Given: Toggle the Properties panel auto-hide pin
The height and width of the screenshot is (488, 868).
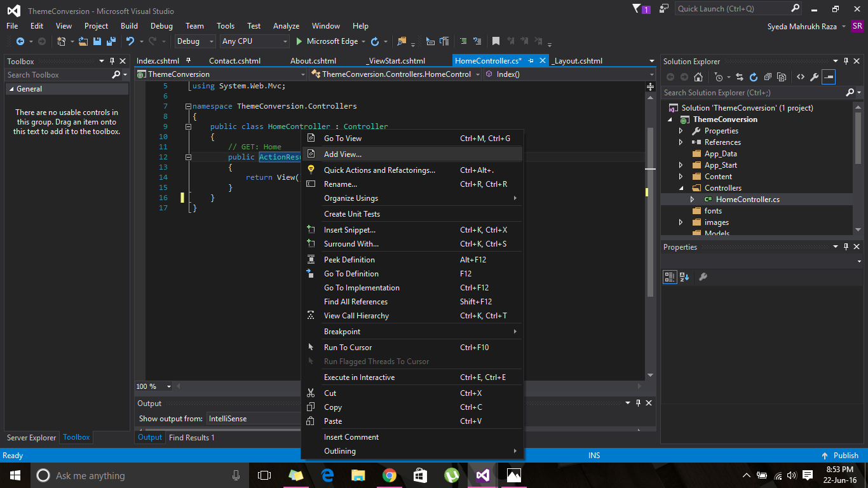Looking at the screenshot, I should 846,247.
